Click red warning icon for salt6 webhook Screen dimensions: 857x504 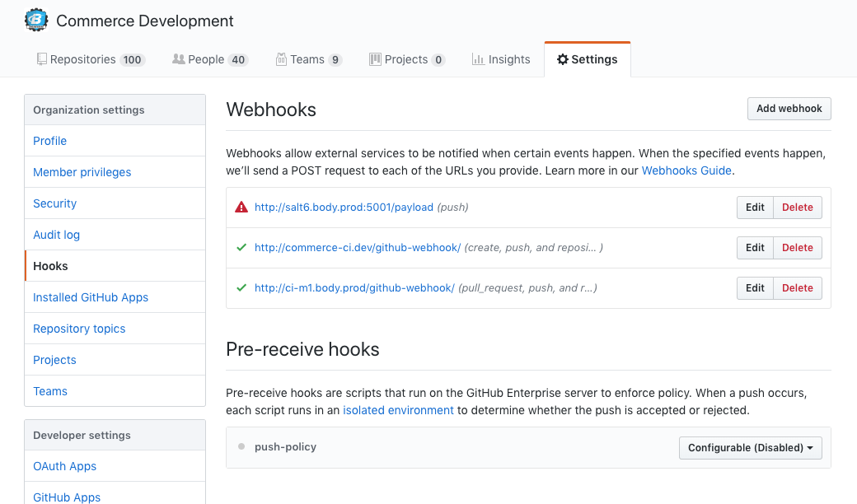coord(241,207)
